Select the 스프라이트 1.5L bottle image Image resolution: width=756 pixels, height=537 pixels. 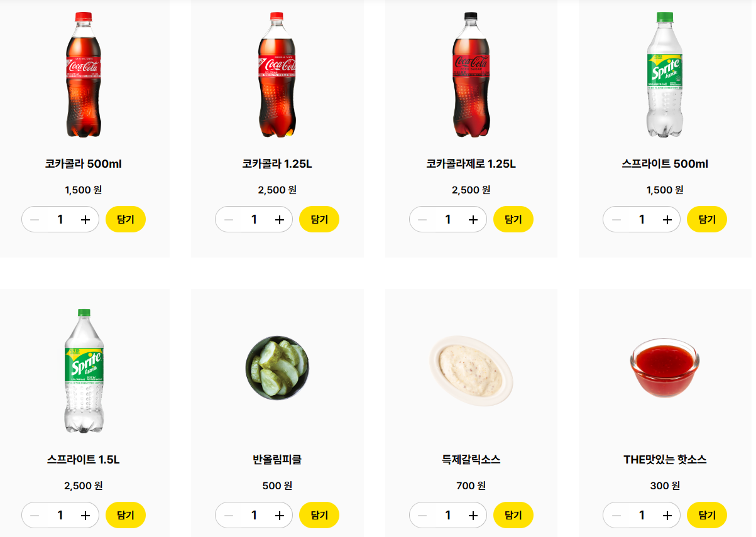click(x=84, y=371)
